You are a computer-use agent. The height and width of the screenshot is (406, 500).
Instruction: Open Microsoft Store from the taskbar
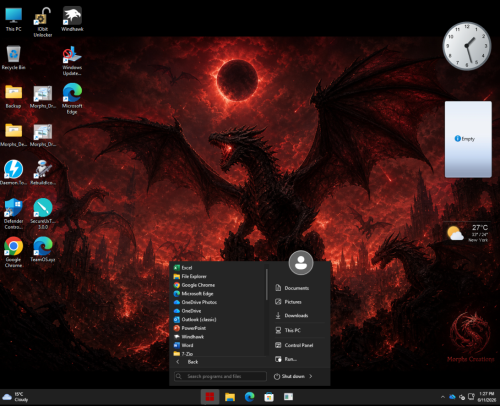tap(269, 397)
